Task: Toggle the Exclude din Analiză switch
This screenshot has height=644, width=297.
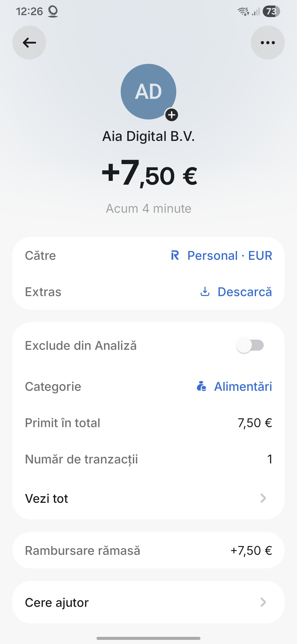Action: click(250, 345)
